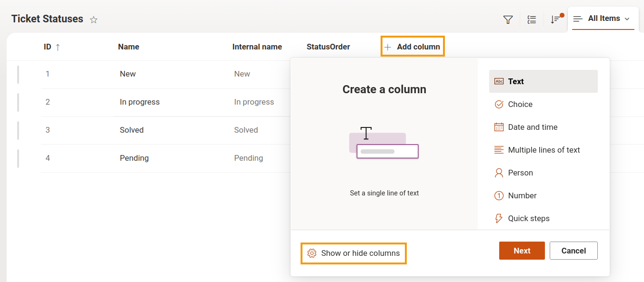
Task: Click the Person silhouette icon
Action: click(x=499, y=173)
